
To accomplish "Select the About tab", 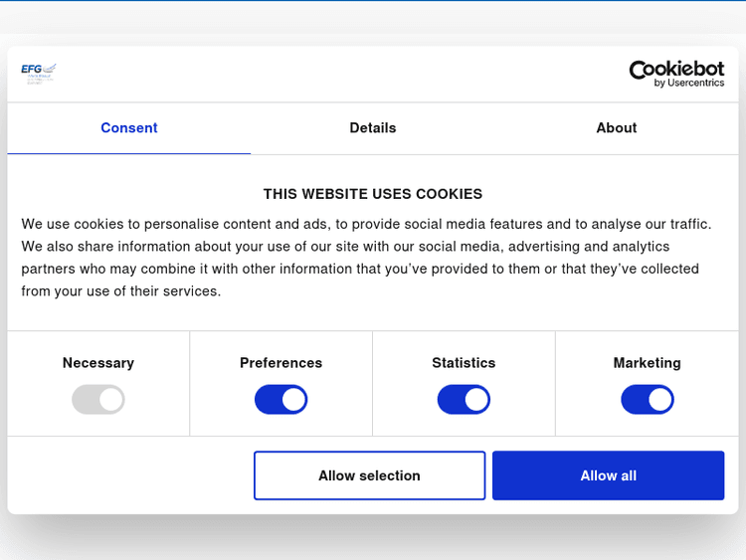I will pyautogui.click(x=617, y=128).
